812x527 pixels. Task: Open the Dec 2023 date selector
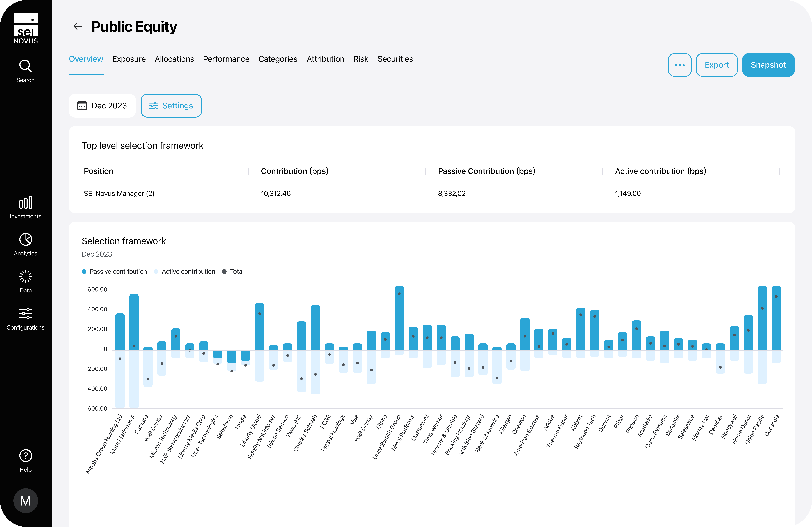coord(102,106)
